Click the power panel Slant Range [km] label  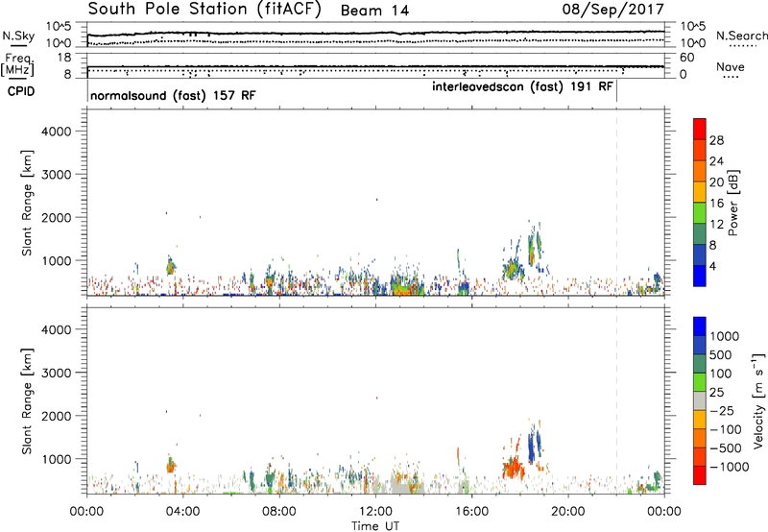[27, 203]
